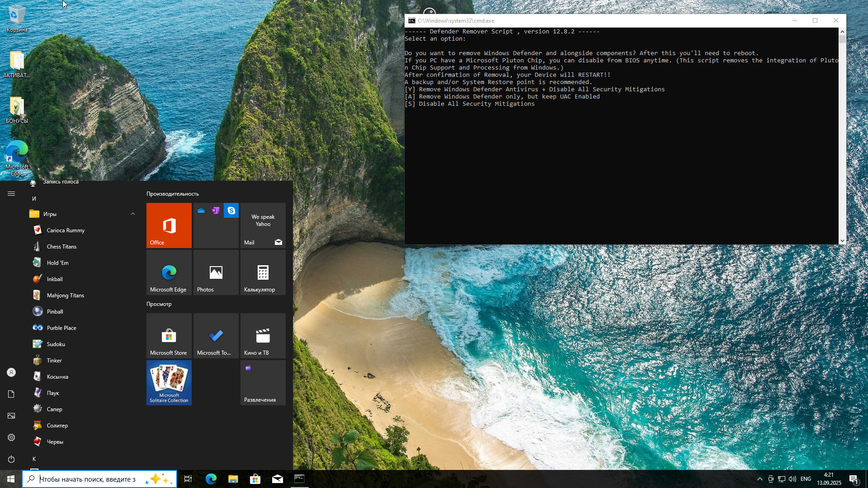Click the ENG language indicator
The width and height of the screenshot is (868, 488).
tap(806, 479)
